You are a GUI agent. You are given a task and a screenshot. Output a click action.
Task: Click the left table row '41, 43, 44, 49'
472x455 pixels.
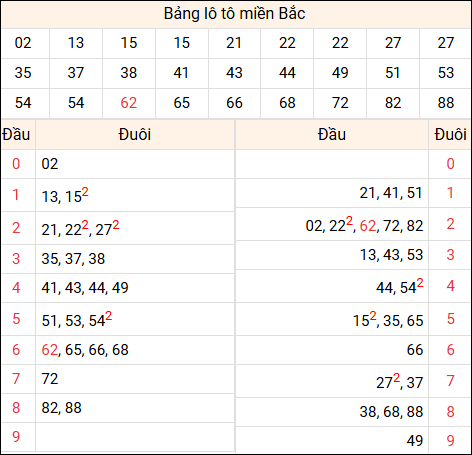[x=135, y=288]
